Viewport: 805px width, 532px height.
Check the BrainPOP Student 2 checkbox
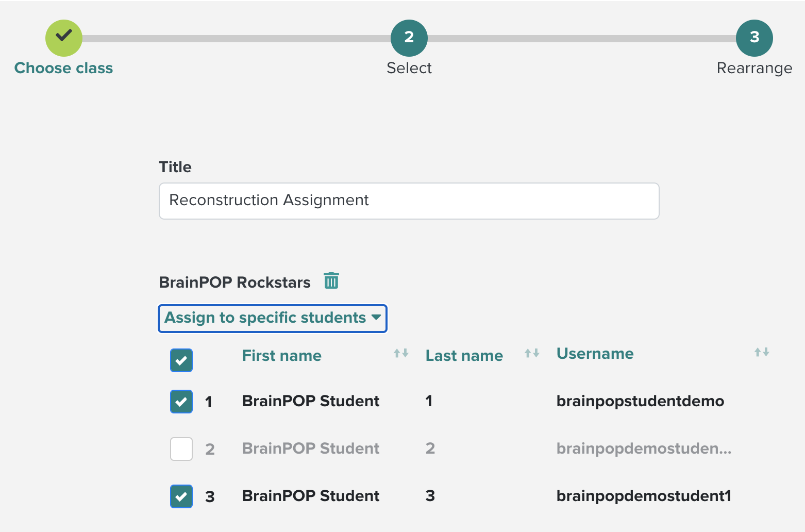tap(181, 449)
